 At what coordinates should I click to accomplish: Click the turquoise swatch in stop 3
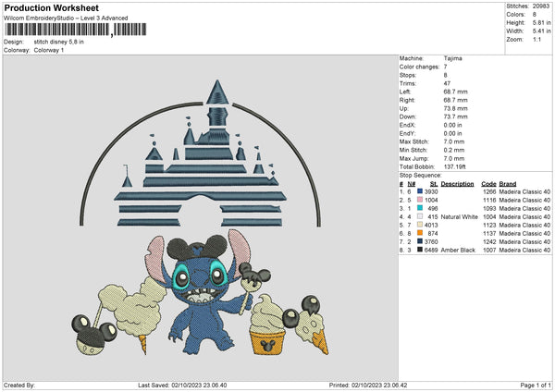(x=420, y=208)
